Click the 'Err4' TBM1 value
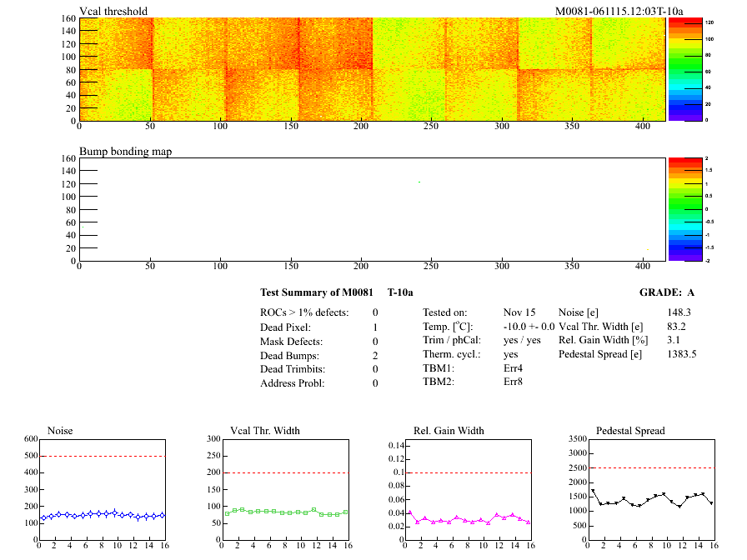 [x=513, y=368]
